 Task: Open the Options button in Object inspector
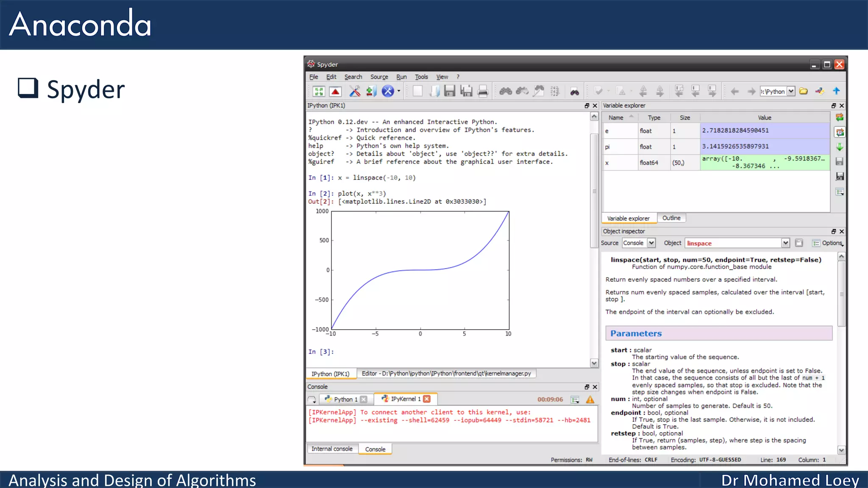pyautogui.click(x=828, y=243)
